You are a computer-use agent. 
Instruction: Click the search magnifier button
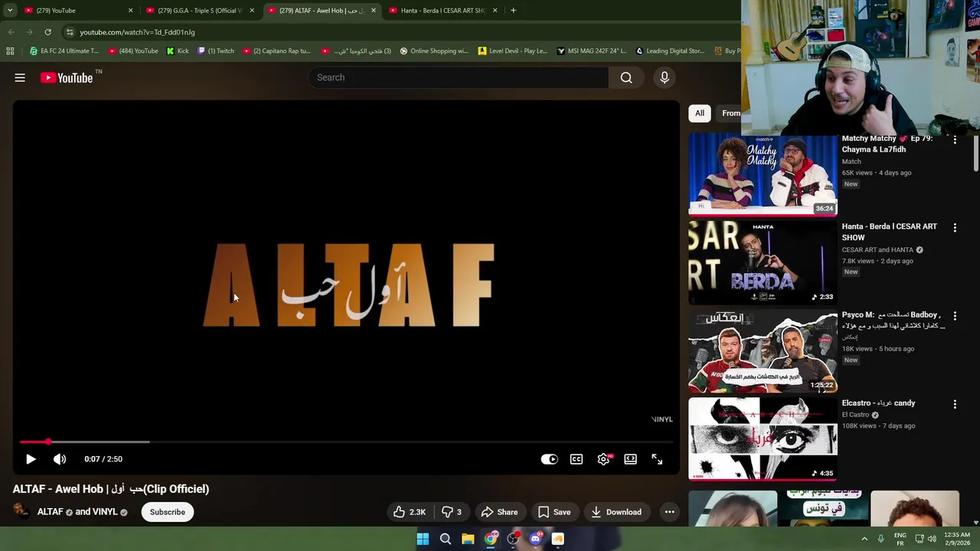[x=626, y=77]
